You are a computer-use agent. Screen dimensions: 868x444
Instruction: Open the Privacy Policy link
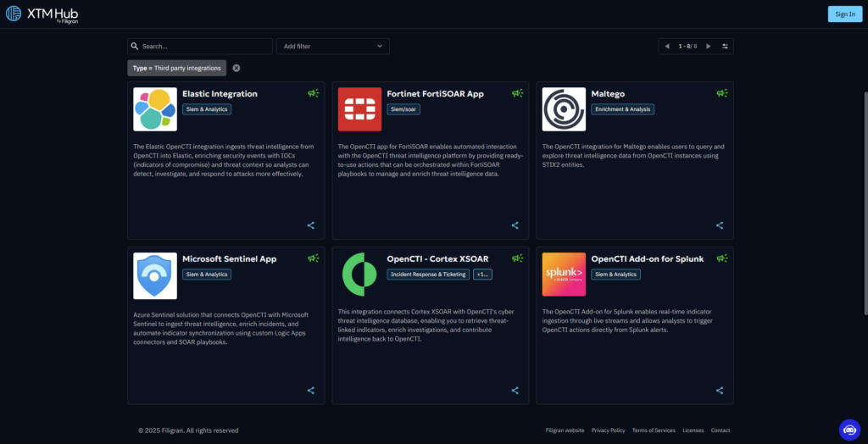click(x=608, y=430)
